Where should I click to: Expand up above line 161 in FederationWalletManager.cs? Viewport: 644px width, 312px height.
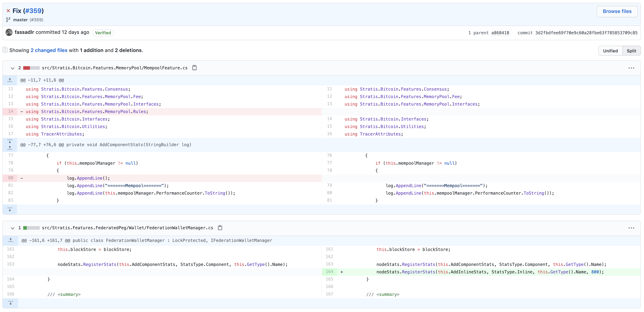[x=10, y=240]
